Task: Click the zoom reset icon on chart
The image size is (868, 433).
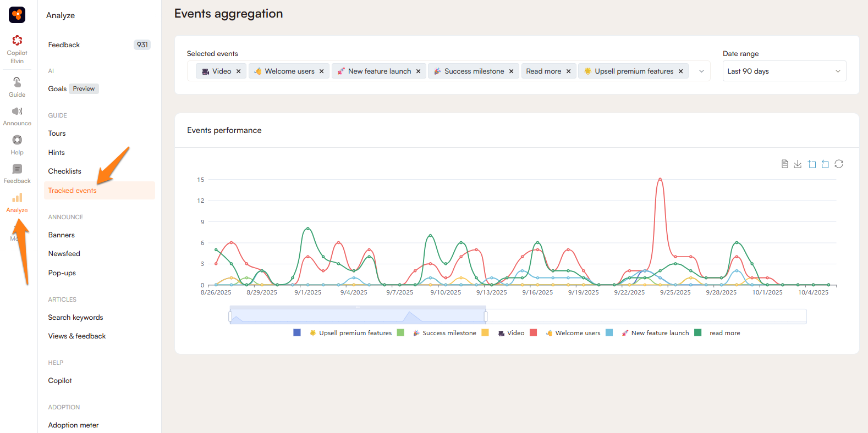Action: pyautogui.click(x=825, y=164)
